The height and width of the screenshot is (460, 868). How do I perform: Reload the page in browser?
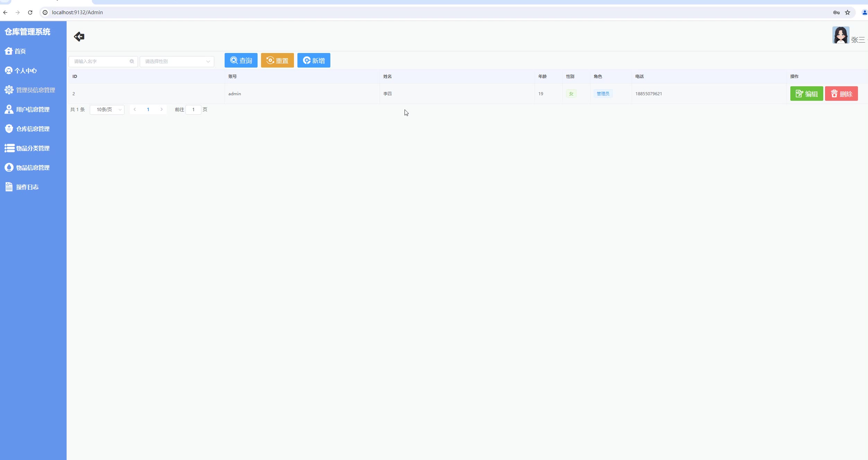(x=30, y=12)
